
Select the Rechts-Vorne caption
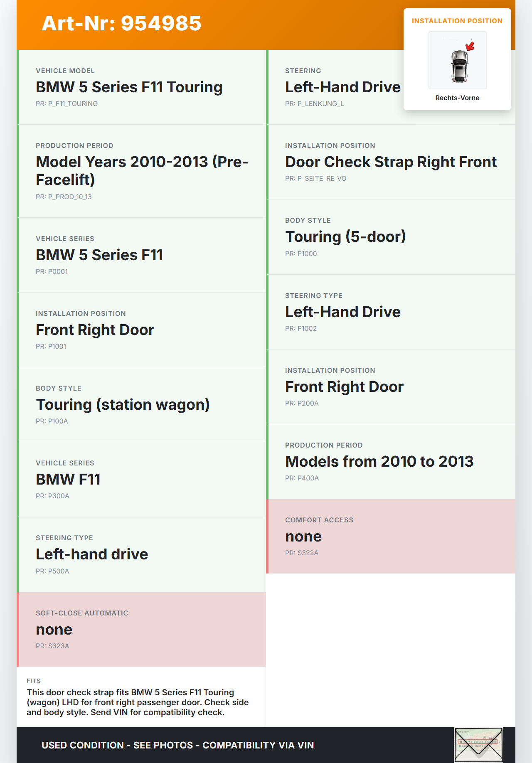coord(457,98)
